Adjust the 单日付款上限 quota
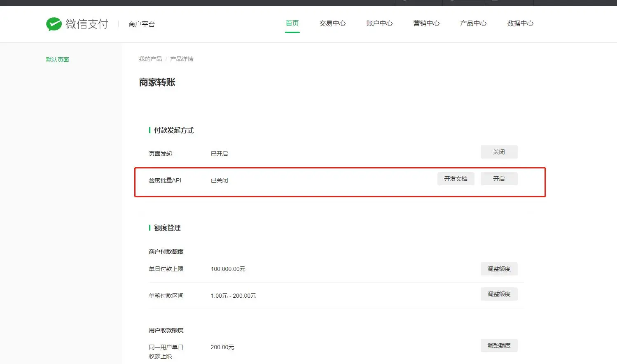617x364 pixels. [x=499, y=269]
